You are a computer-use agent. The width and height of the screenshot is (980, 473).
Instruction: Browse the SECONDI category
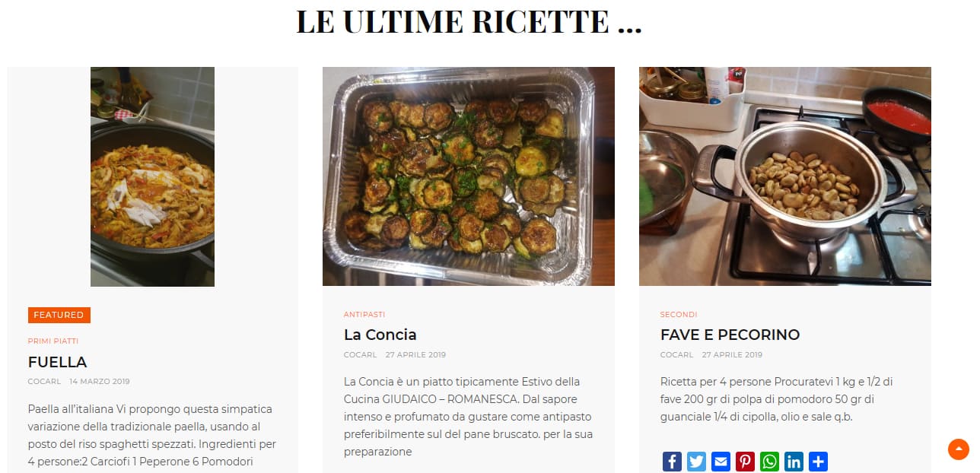coord(679,314)
